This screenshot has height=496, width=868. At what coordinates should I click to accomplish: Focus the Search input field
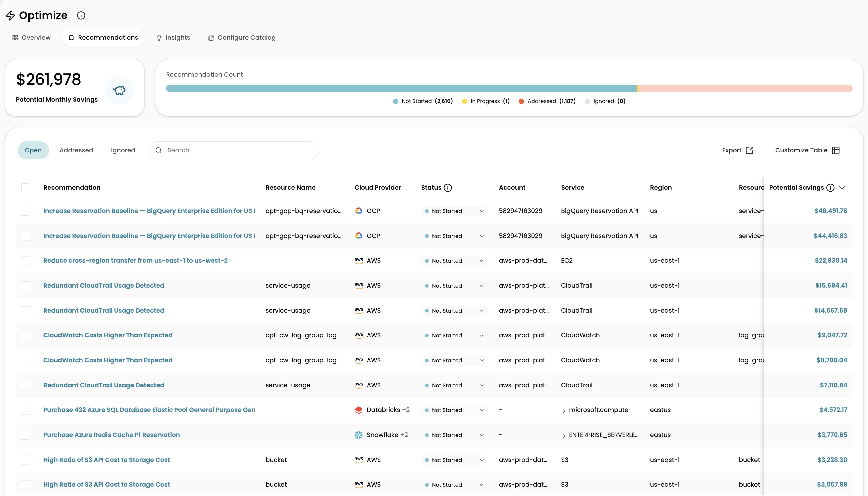tap(234, 150)
